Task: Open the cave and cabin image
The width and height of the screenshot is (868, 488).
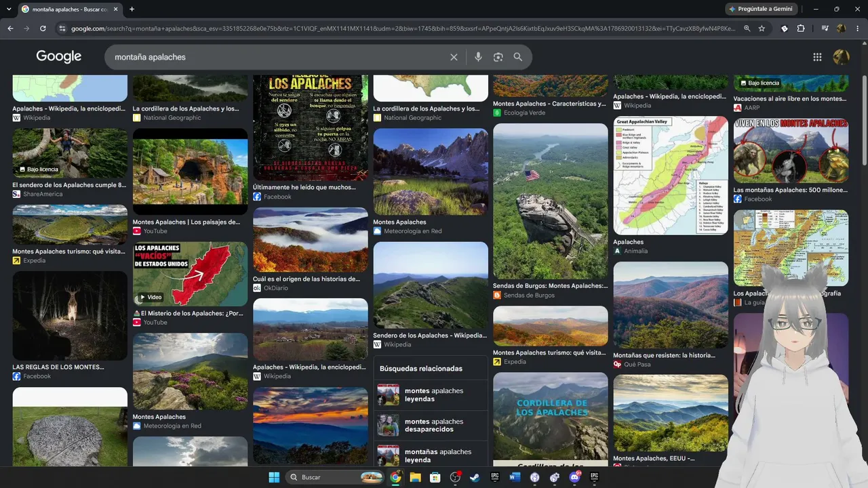Action: click(191, 171)
